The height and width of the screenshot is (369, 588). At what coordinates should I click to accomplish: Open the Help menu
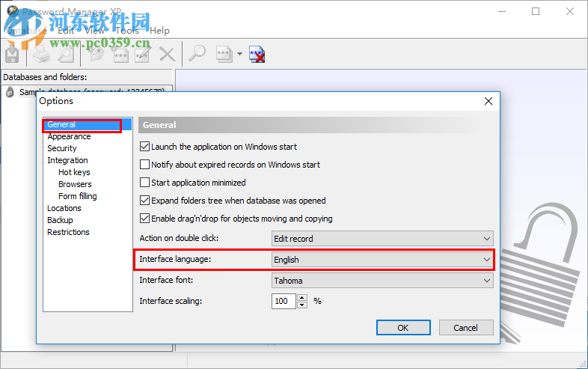click(x=160, y=31)
